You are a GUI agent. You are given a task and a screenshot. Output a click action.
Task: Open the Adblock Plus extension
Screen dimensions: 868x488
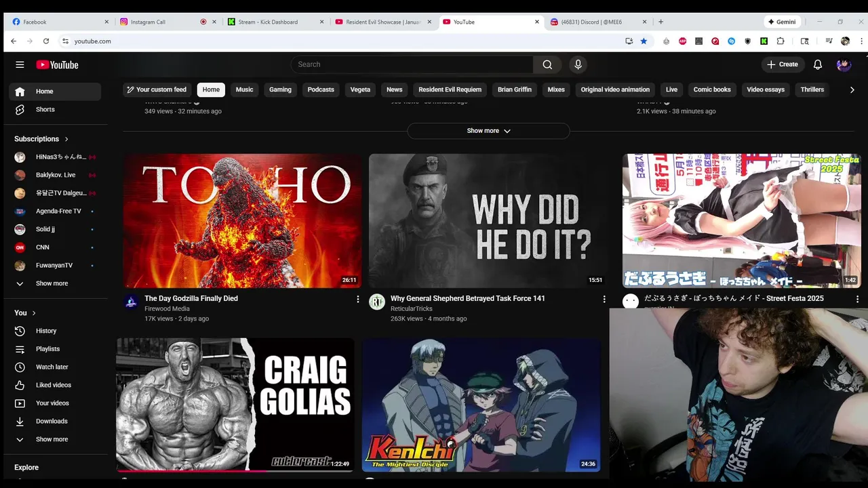click(x=682, y=41)
